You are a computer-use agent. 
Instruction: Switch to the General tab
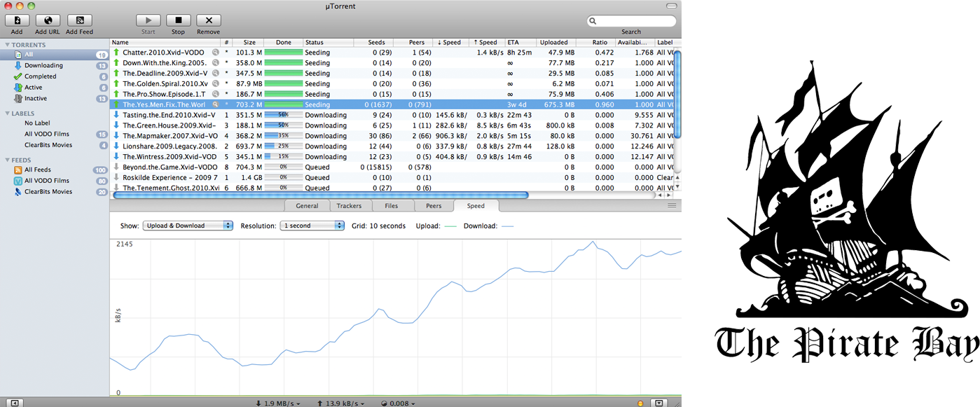(x=307, y=206)
